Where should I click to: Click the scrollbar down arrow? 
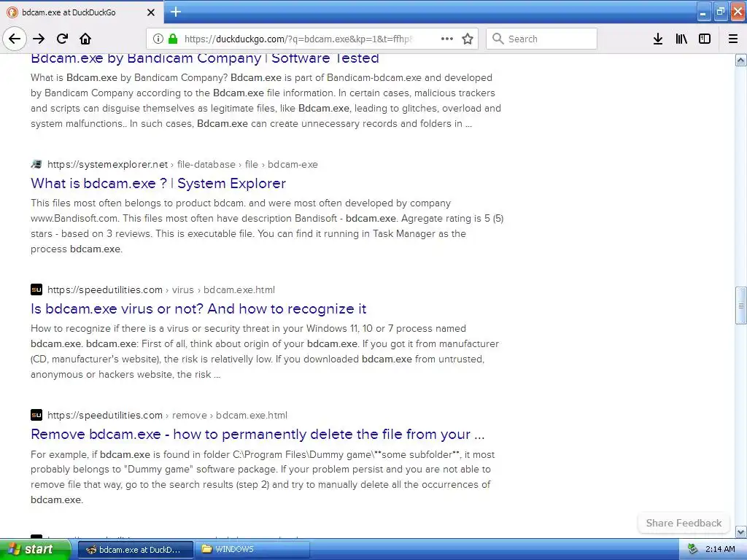tap(741, 532)
